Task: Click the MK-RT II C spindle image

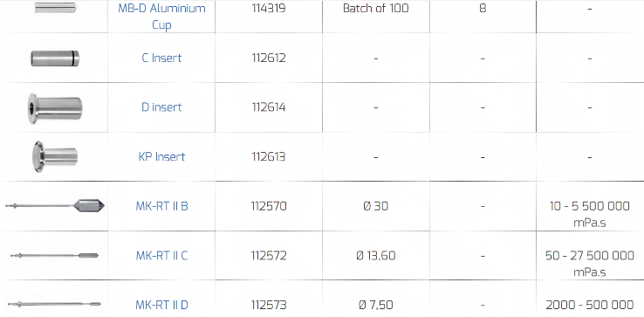Action: tap(55, 255)
